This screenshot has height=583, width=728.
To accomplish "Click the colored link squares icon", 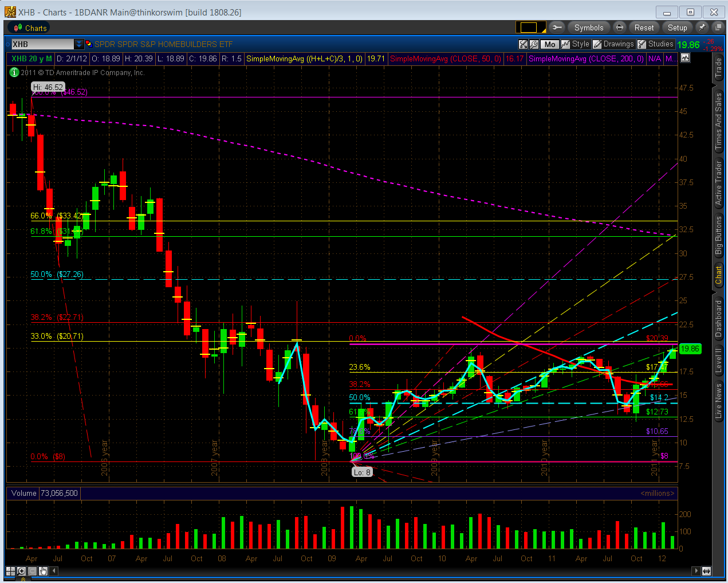I will click(x=89, y=43).
